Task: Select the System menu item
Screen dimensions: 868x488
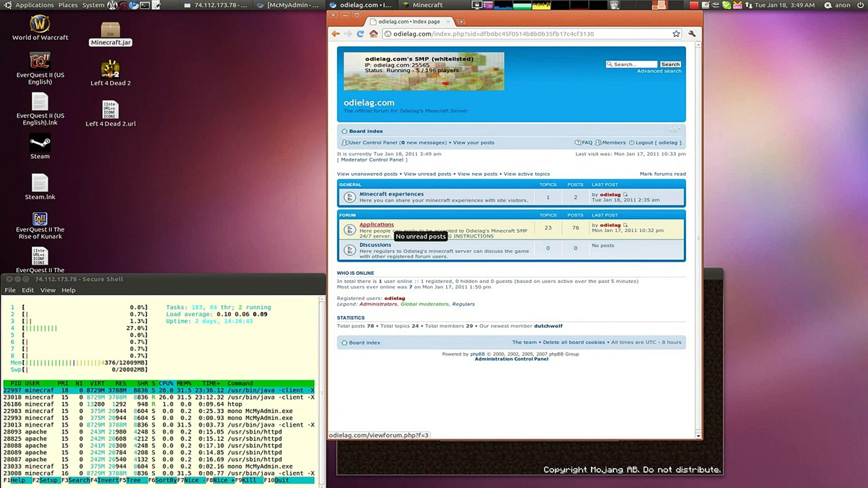Action: click(94, 5)
